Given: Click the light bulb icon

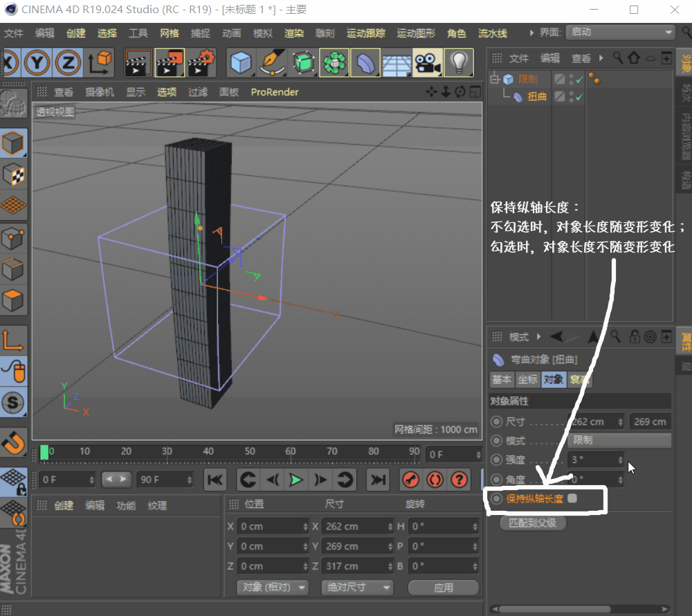Looking at the screenshot, I should [458, 63].
